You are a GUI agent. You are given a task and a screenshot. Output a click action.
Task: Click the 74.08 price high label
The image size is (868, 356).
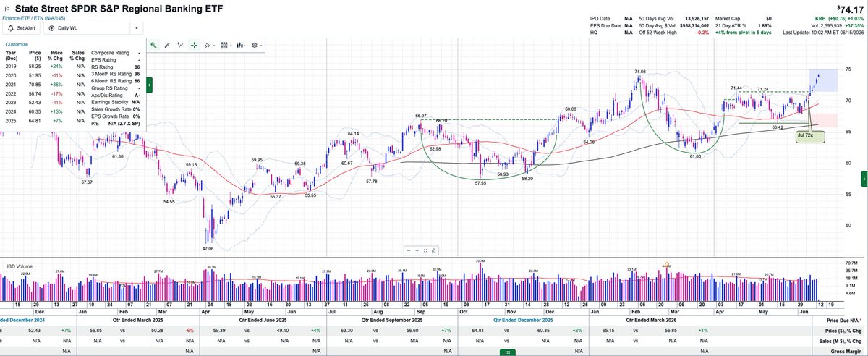[x=639, y=72]
